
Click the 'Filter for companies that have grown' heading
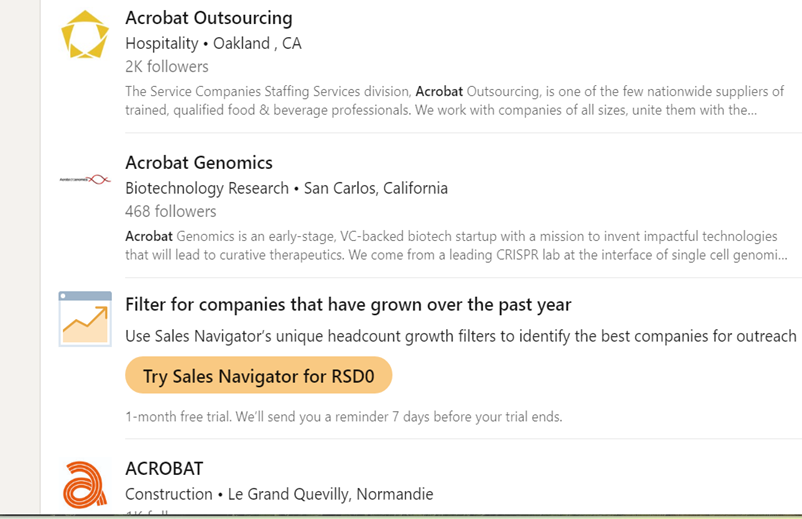348,305
